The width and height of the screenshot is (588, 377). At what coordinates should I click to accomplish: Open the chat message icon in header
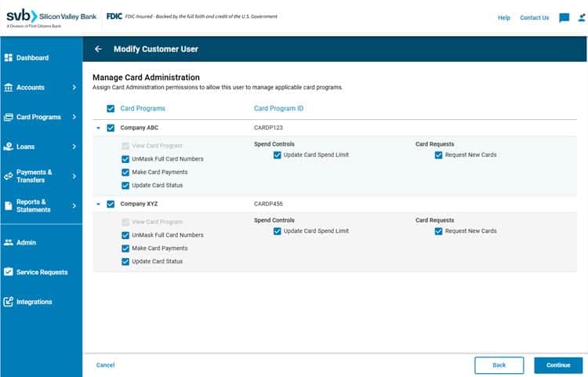(x=564, y=17)
